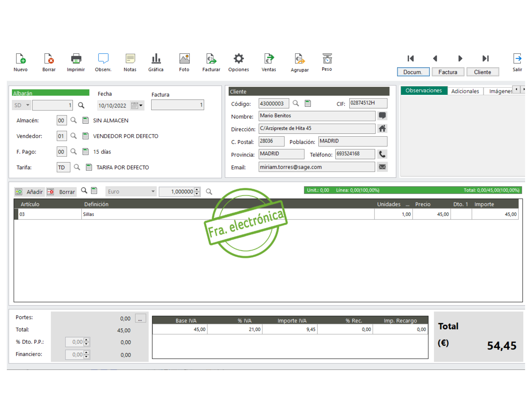Screen dimensions: 532x411
Task: Increase the % Dto. P.P. stepper value
Action: pyautogui.click(x=87, y=340)
